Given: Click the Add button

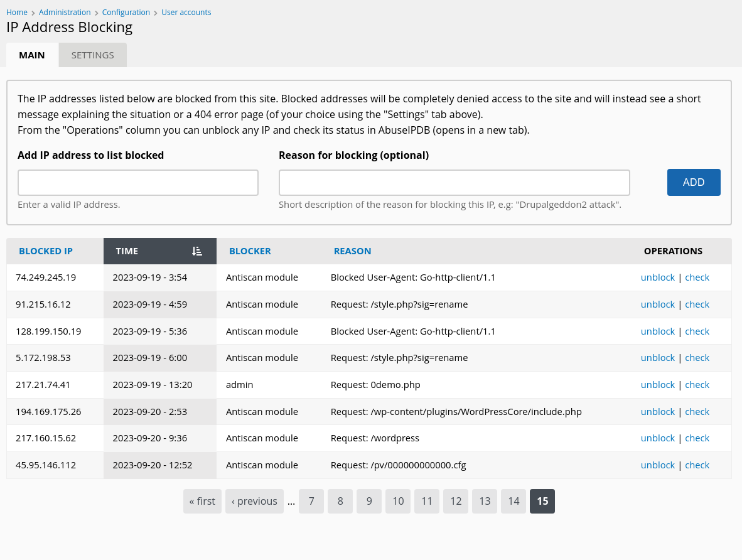Looking at the screenshot, I should pos(694,182).
